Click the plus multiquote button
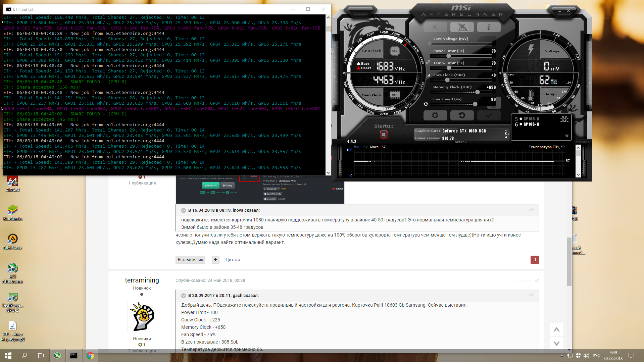 (215, 260)
